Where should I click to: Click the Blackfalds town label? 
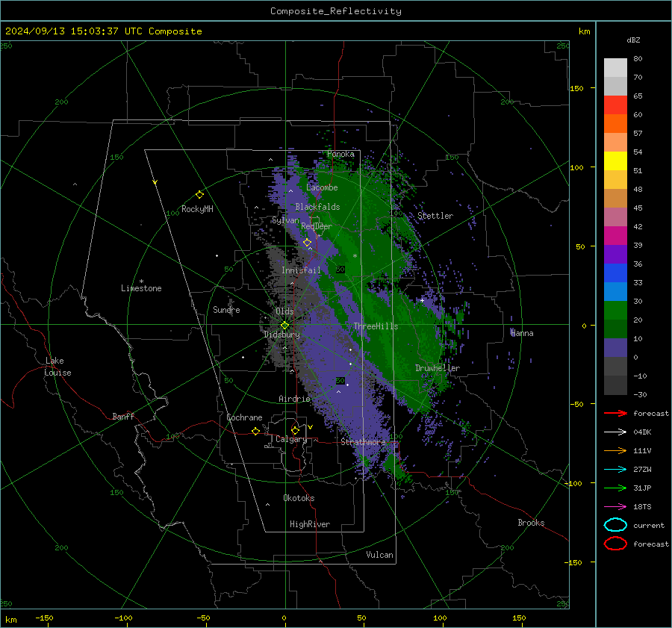(317, 207)
